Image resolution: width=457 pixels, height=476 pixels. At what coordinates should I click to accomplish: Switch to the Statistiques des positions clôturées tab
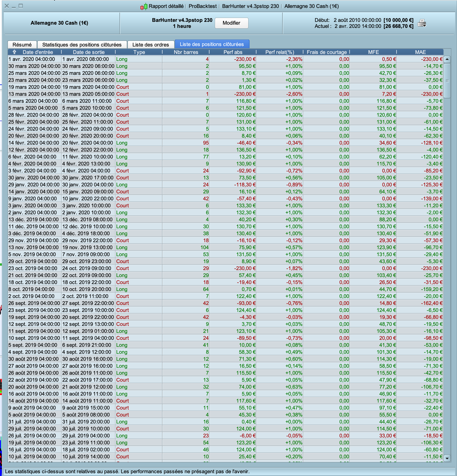coord(82,45)
